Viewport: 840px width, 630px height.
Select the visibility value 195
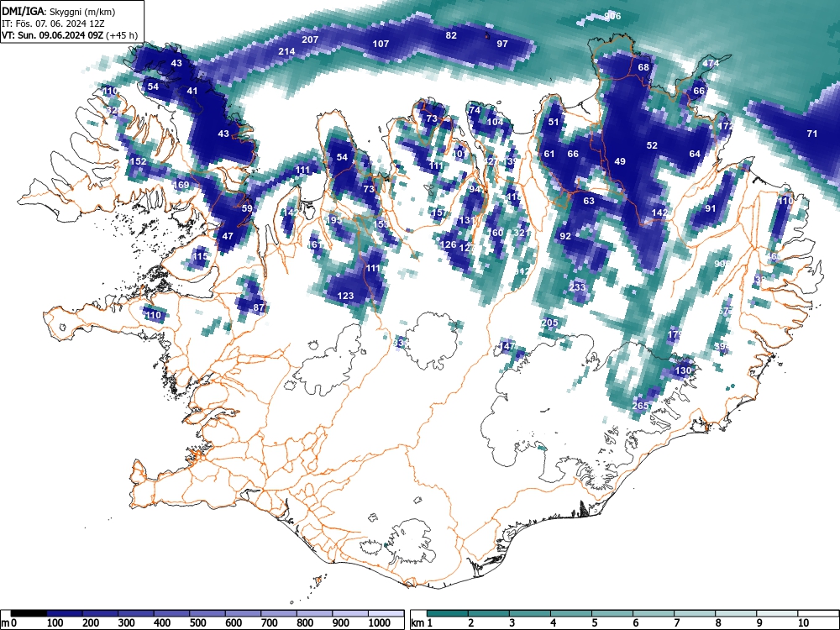[x=333, y=220]
